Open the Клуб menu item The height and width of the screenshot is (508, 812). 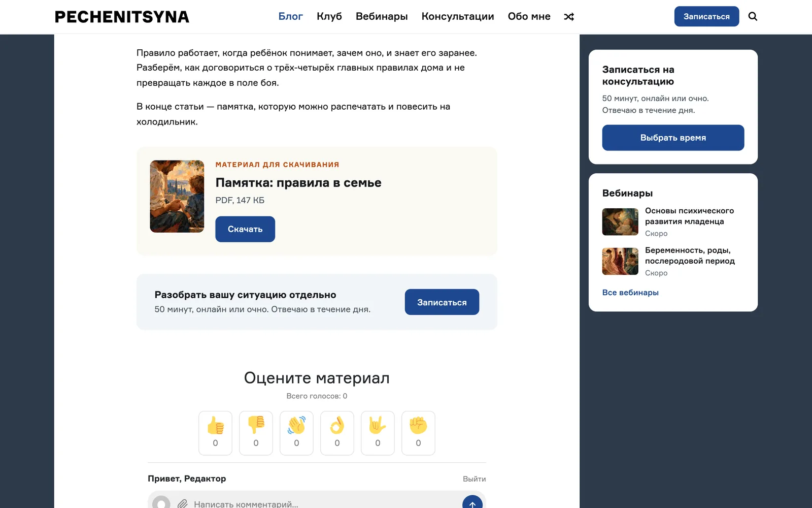[x=329, y=16]
